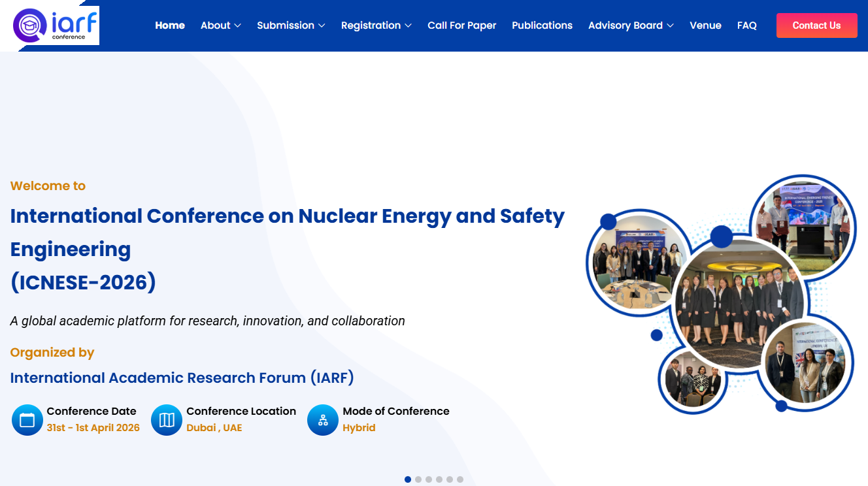Select the first carousel slide dot
868x486 pixels.
(x=408, y=479)
